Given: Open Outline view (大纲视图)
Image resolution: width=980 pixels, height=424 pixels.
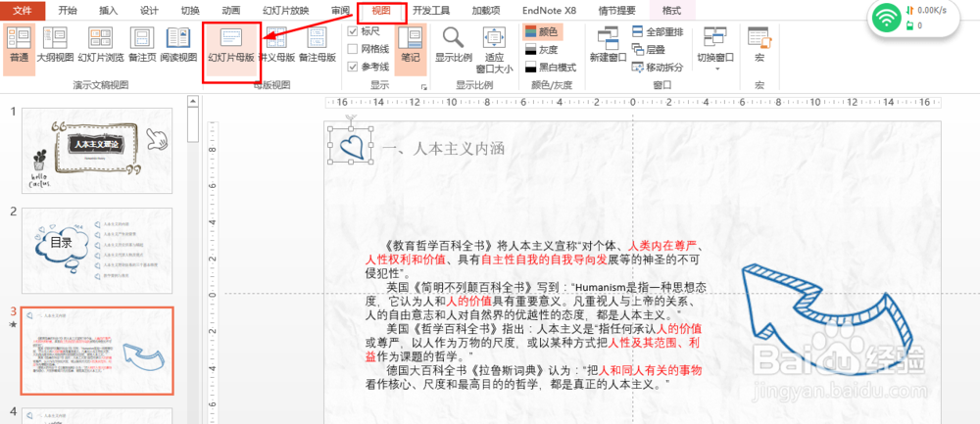Looking at the screenshot, I should (x=55, y=45).
